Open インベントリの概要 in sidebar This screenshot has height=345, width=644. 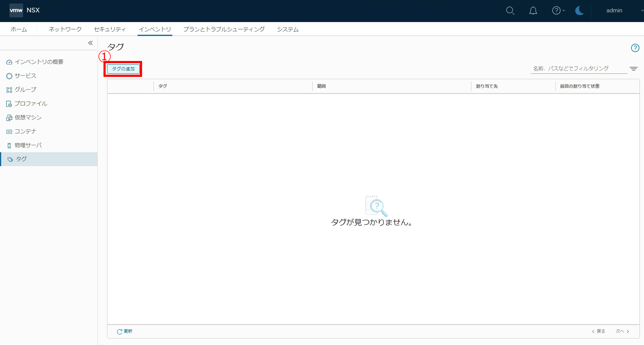(x=39, y=62)
